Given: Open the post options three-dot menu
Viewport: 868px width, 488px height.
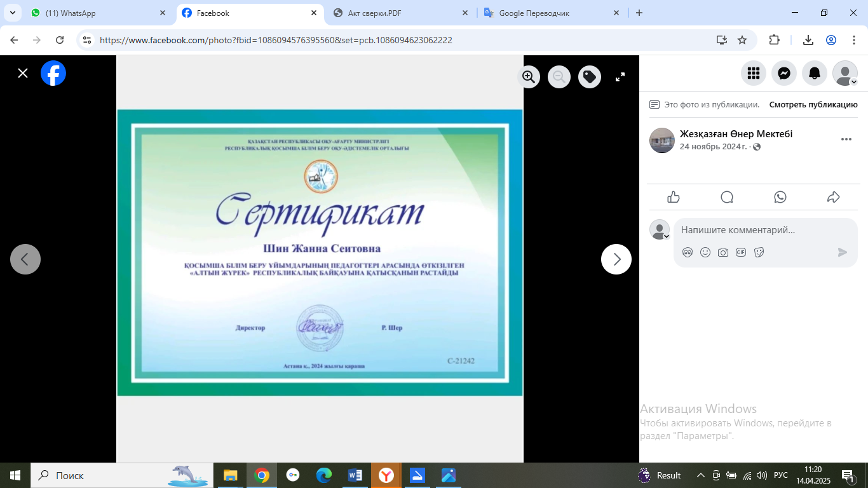Looking at the screenshot, I should 846,140.
